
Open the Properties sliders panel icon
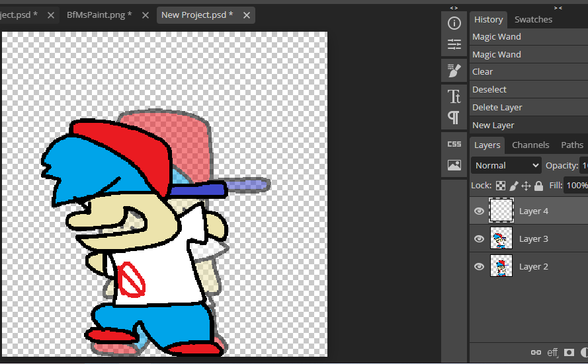pos(454,44)
